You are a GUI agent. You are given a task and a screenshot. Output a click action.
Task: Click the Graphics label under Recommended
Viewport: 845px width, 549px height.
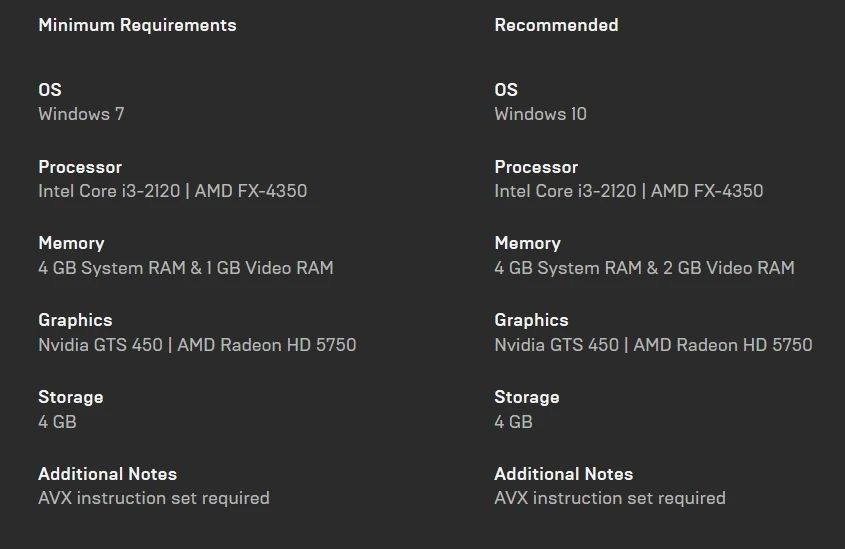[x=531, y=320]
